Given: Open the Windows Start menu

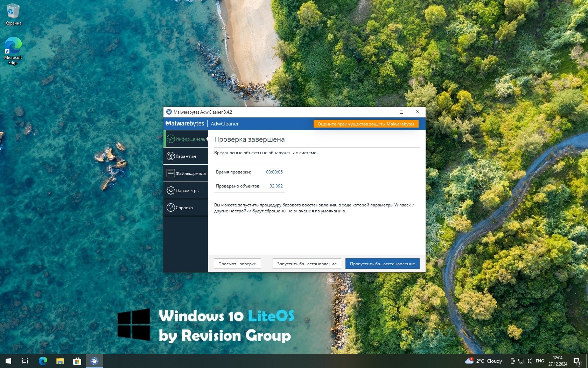Looking at the screenshot, I should click(8, 361).
